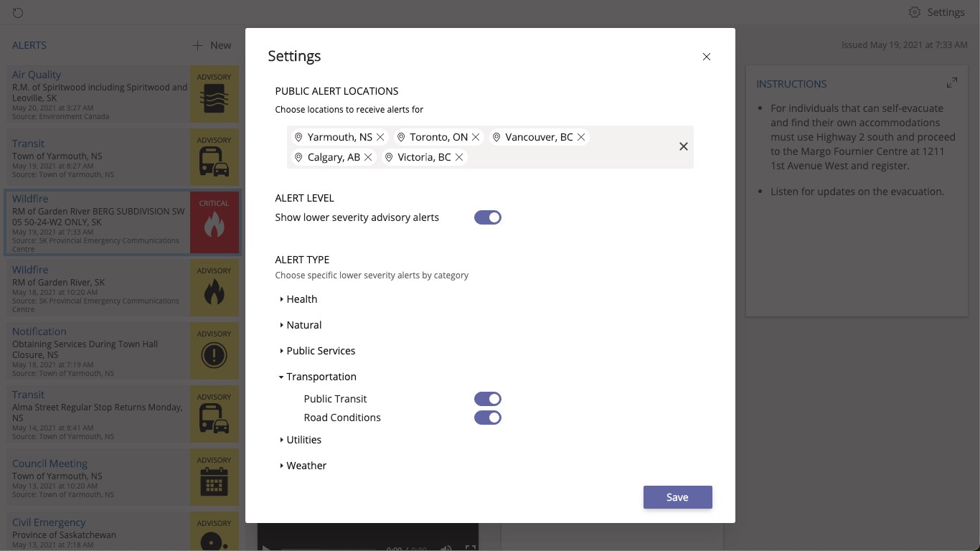
Task: Create a new alert with New button
Action: [x=212, y=45]
